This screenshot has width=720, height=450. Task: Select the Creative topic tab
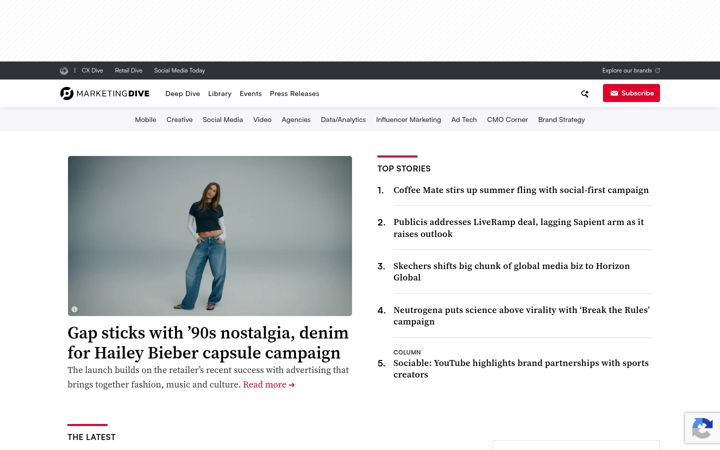point(179,120)
